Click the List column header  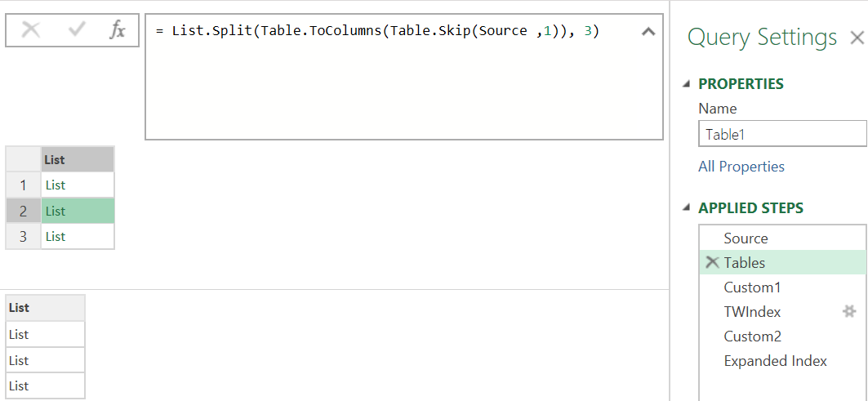tap(78, 159)
